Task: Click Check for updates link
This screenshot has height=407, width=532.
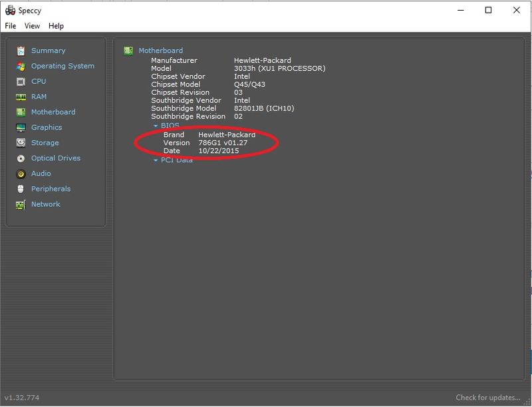Action: pyautogui.click(x=487, y=398)
